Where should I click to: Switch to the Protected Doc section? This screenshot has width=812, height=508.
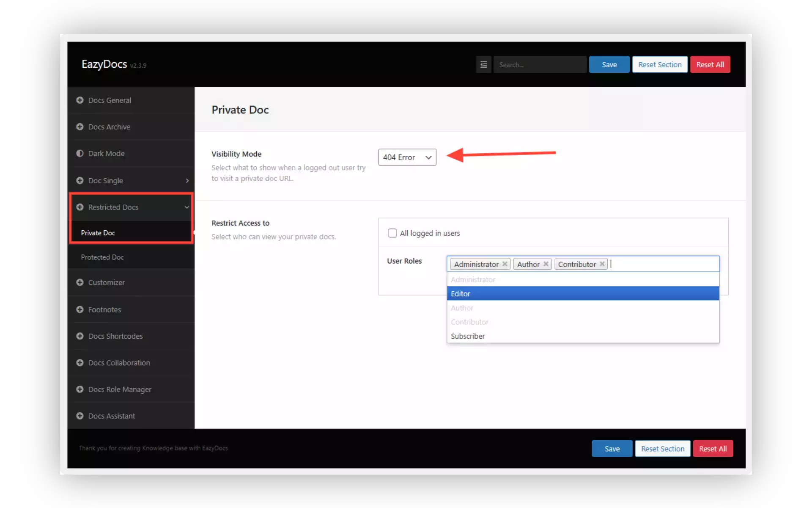click(x=102, y=257)
